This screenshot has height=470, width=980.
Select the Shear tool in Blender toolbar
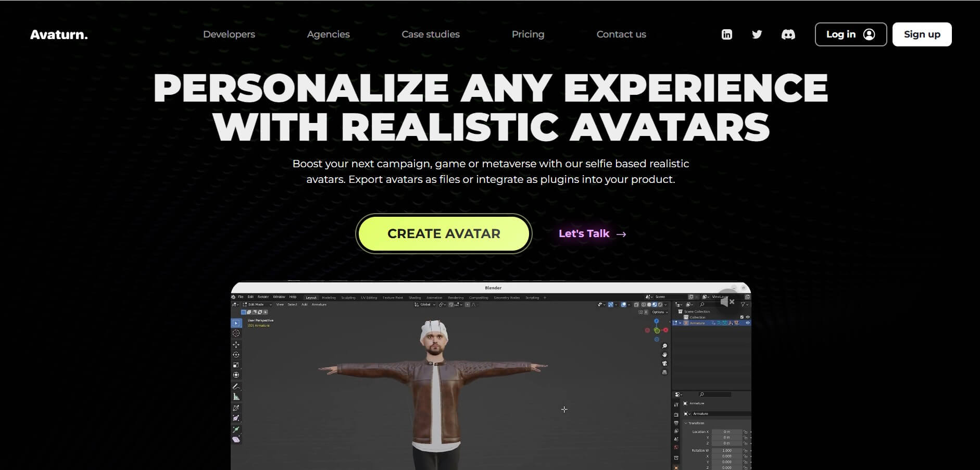(236, 440)
